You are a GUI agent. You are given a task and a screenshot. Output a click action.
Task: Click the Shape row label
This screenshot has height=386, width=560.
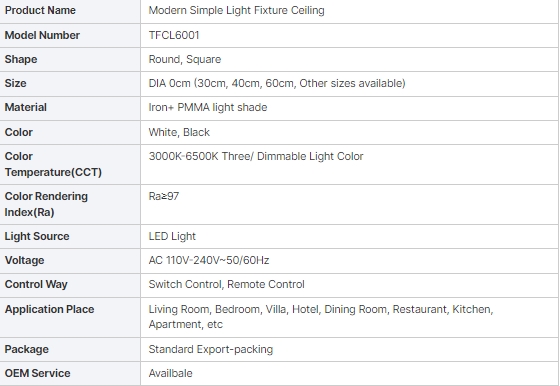(x=21, y=59)
